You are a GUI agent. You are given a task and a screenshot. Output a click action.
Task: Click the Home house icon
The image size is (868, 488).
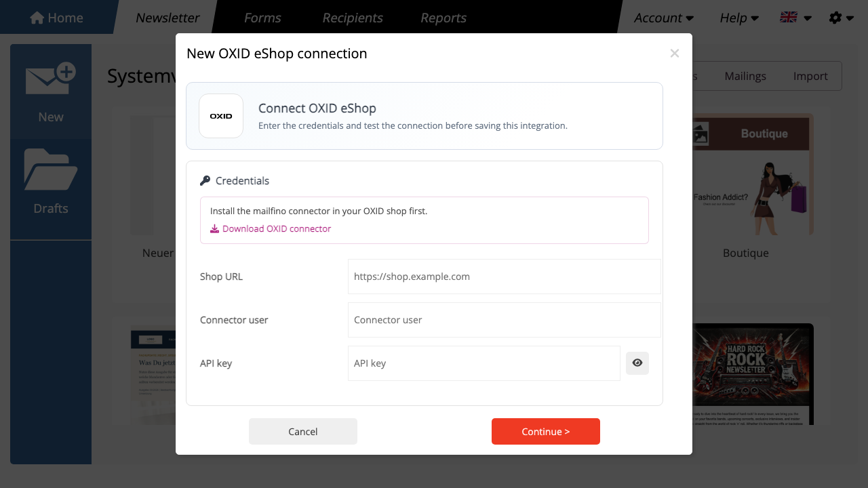[37, 18]
